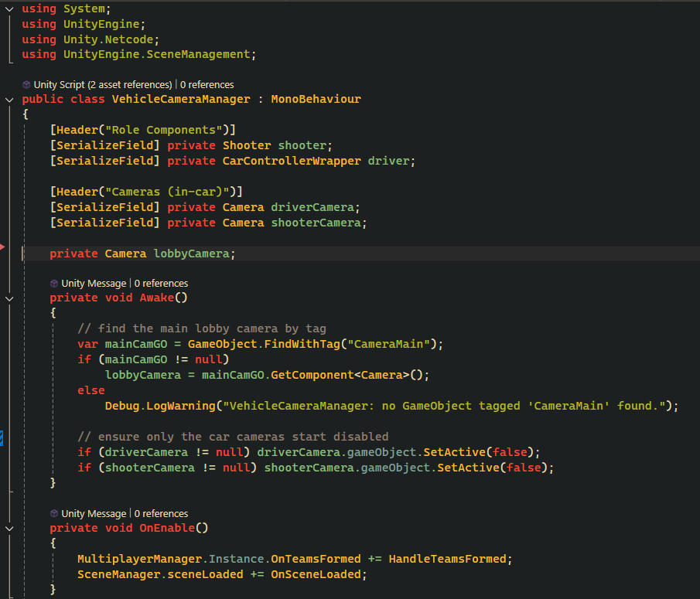This screenshot has width=700, height=599.
Task: Click driverCamera in its field declaration
Action: click(x=312, y=207)
